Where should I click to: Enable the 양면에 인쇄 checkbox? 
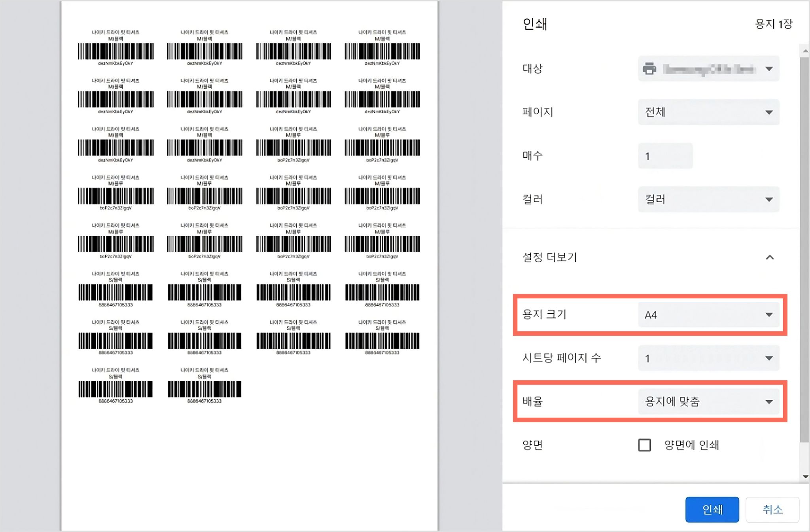click(645, 445)
